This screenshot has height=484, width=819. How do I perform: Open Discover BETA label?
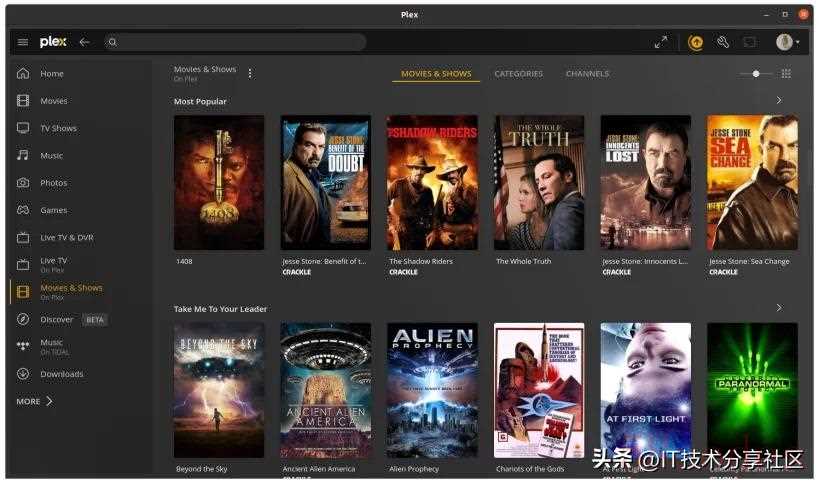point(56,320)
